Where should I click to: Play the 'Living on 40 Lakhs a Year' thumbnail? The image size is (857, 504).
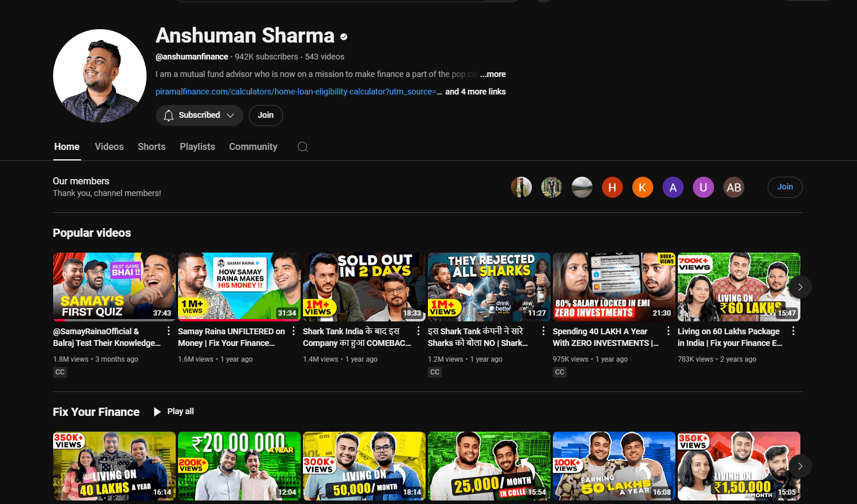point(114,466)
